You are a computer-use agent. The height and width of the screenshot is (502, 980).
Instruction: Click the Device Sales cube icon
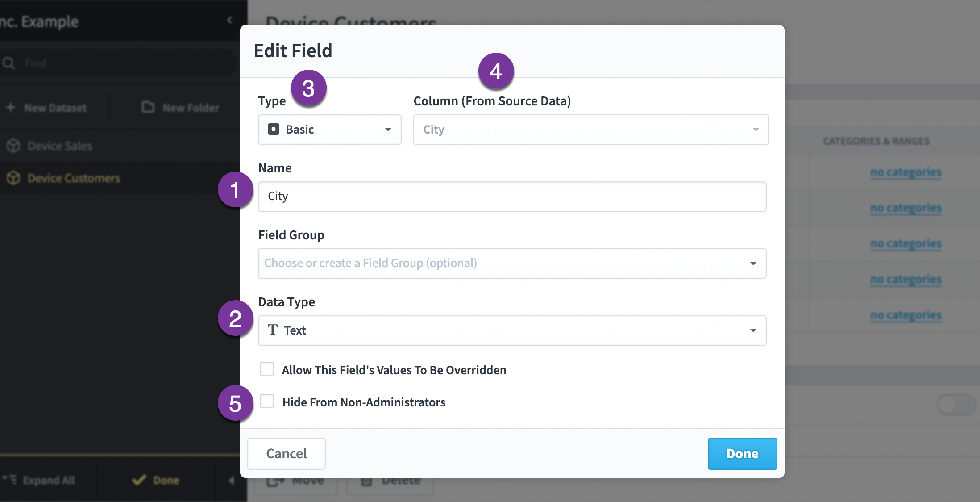pos(13,146)
